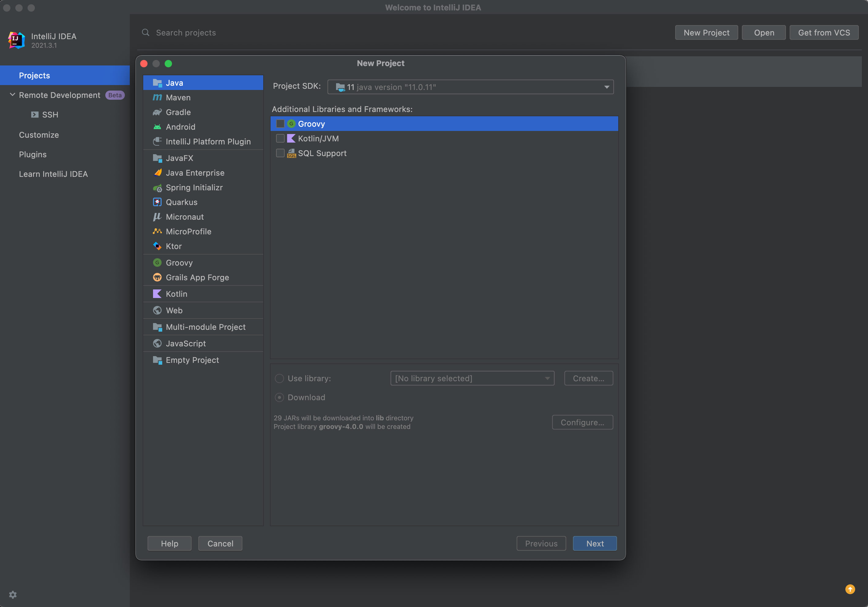Click the Search projects field

pyautogui.click(x=185, y=33)
